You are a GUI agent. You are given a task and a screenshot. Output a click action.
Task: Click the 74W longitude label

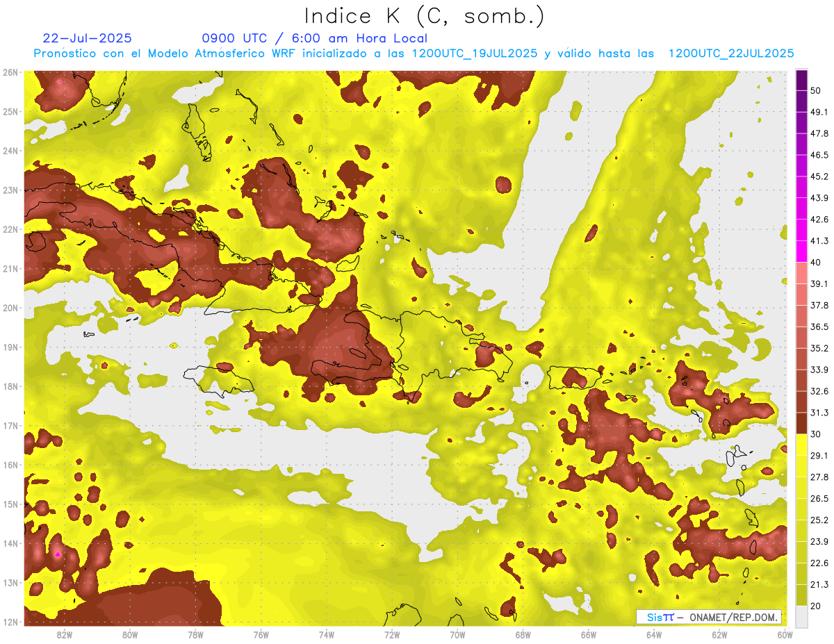click(x=326, y=634)
